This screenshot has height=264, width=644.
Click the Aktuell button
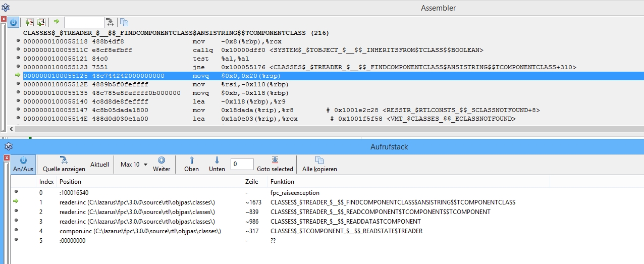click(99, 164)
